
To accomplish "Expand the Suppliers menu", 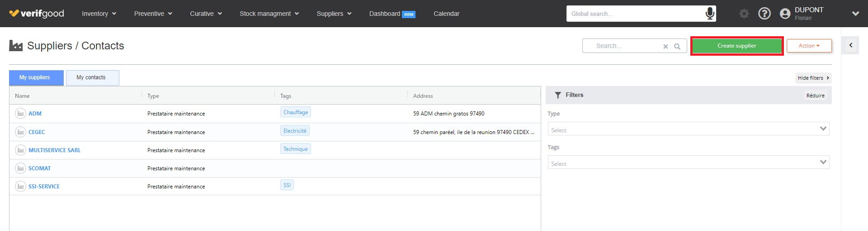I will pyautogui.click(x=334, y=14).
